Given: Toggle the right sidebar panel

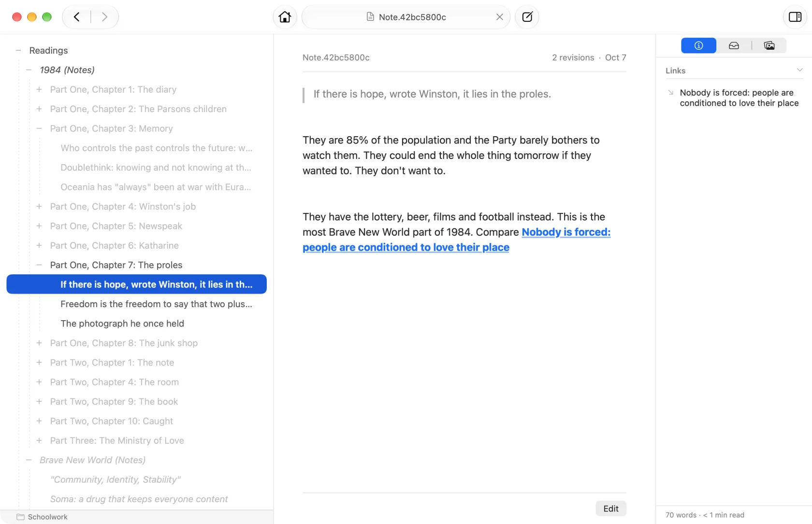Looking at the screenshot, I should point(795,17).
